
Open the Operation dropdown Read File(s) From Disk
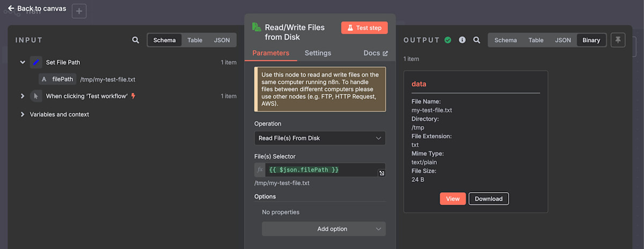[320, 138]
